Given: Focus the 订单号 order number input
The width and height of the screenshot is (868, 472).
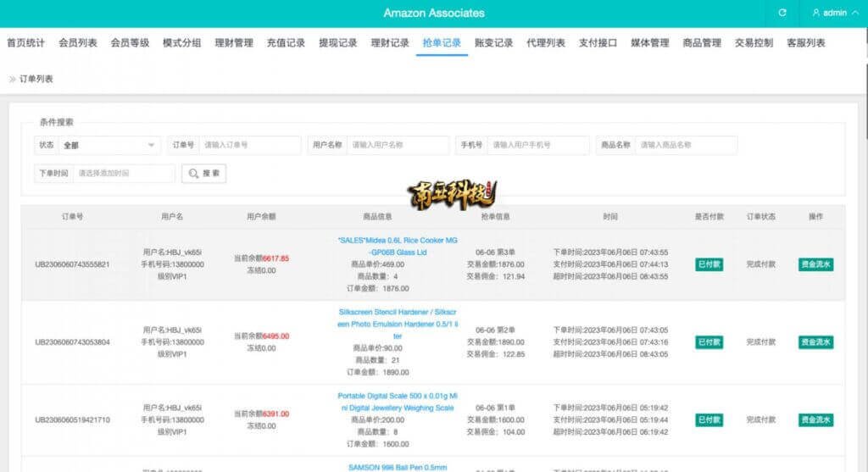Looking at the screenshot, I should (249, 145).
